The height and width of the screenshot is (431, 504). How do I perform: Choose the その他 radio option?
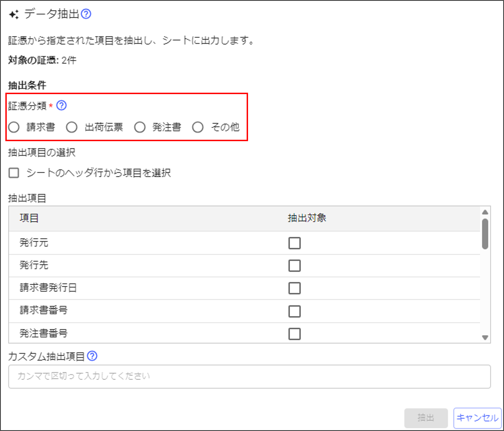coord(198,127)
